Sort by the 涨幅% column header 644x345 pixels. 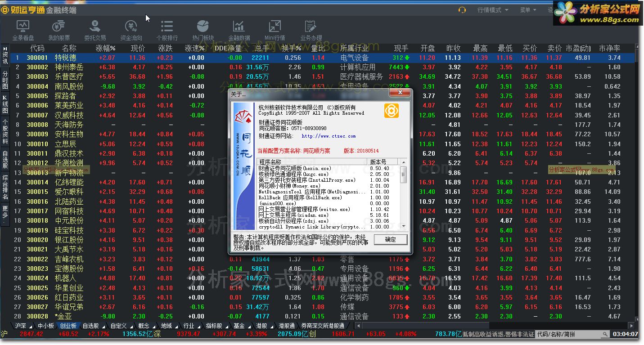coord(105,48)
